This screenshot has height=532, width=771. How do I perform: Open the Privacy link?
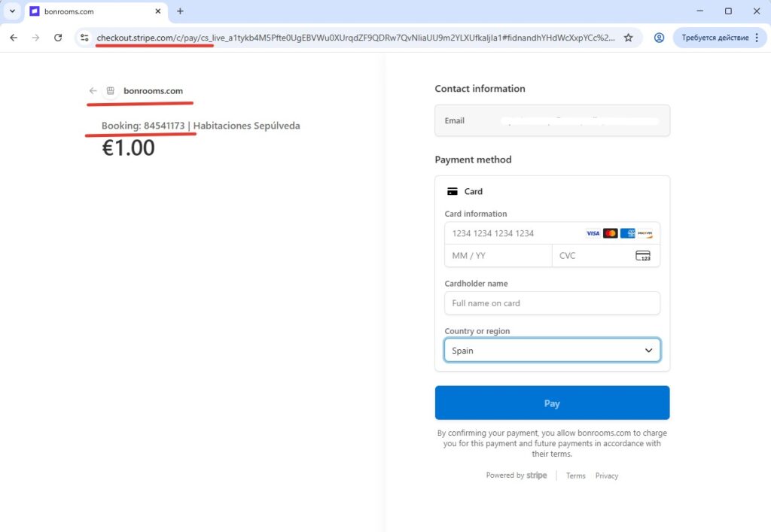click(606, 476)
